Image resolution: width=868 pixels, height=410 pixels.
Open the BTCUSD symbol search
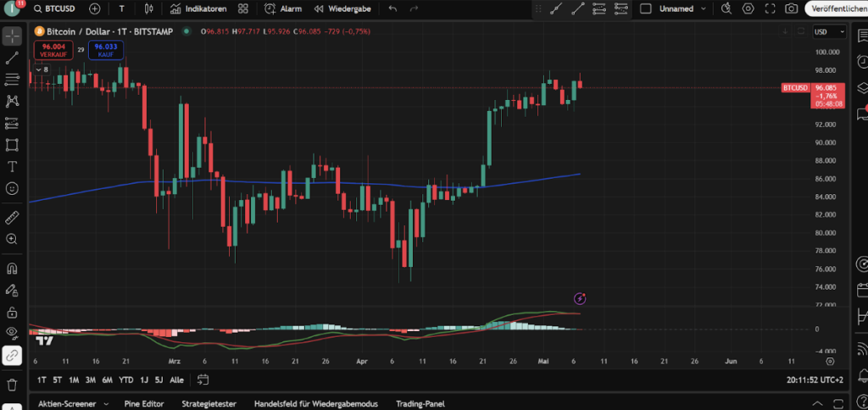click(x=53, y=8)
